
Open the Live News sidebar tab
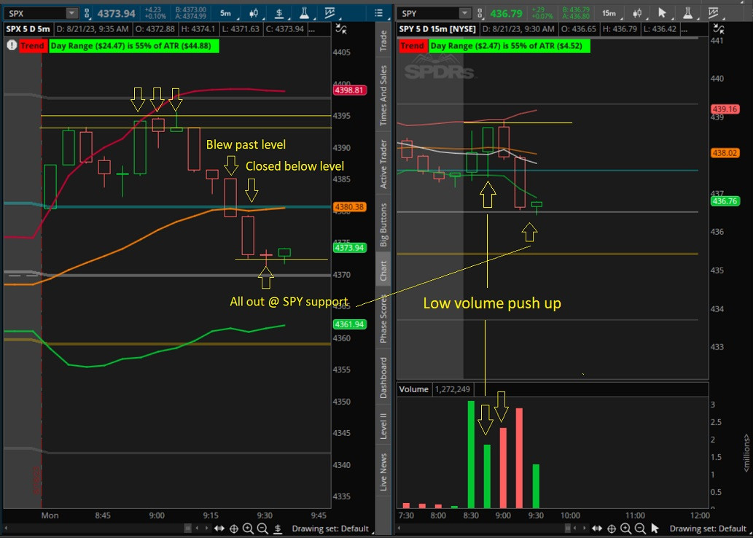pos(383,472)
